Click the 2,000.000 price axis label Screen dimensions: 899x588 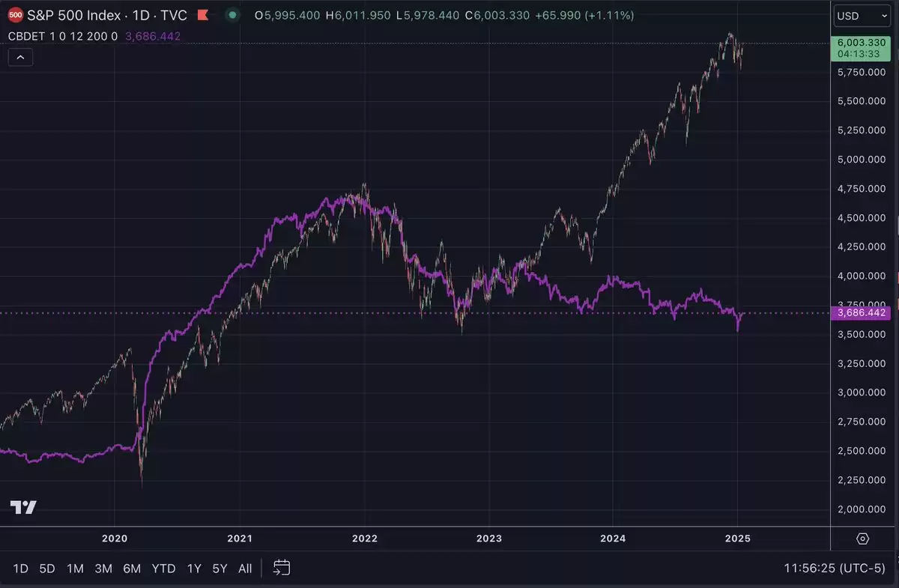click(x=861, y=509)
